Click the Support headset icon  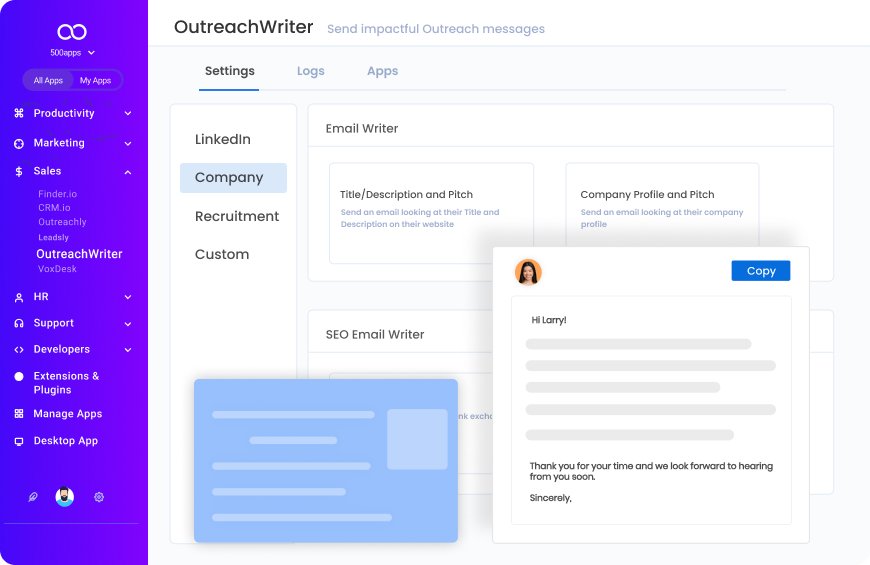click(x=19, y=323)
